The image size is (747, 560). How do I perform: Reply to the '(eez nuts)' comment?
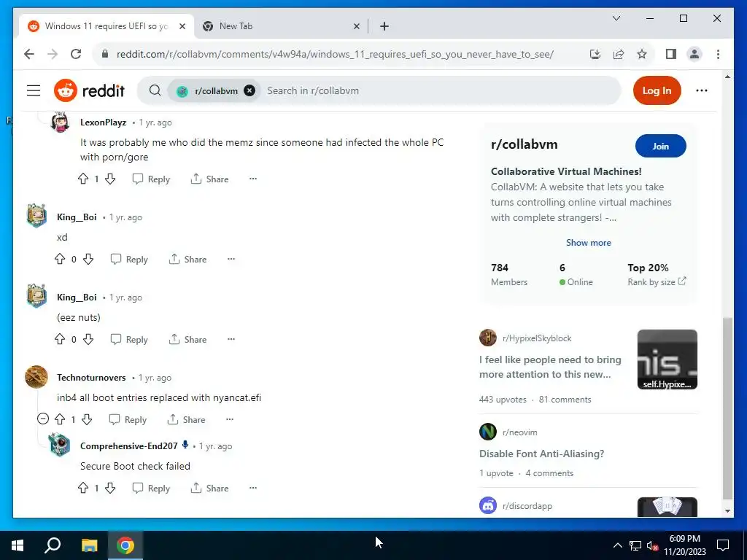(129, 339)
